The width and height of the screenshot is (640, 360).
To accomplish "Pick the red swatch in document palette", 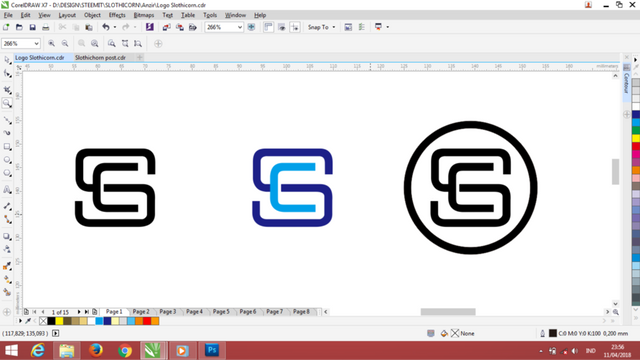I will (x=147, y=321).
